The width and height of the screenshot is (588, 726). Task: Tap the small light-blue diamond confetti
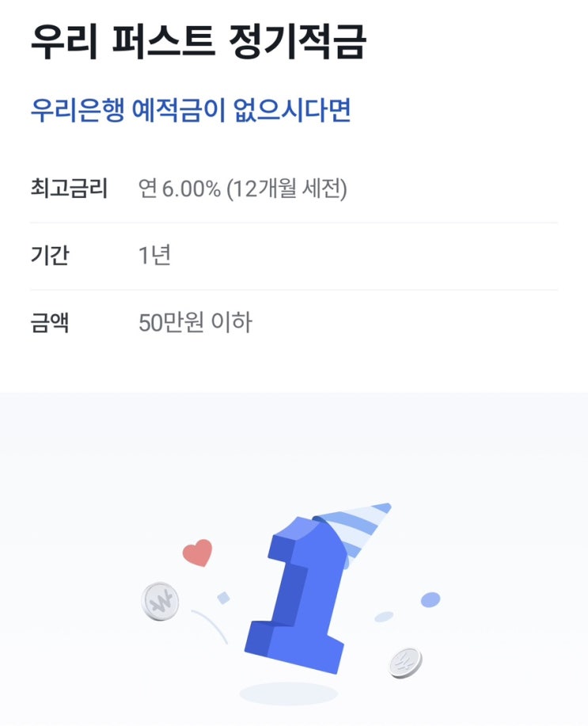tap(223, 597)
